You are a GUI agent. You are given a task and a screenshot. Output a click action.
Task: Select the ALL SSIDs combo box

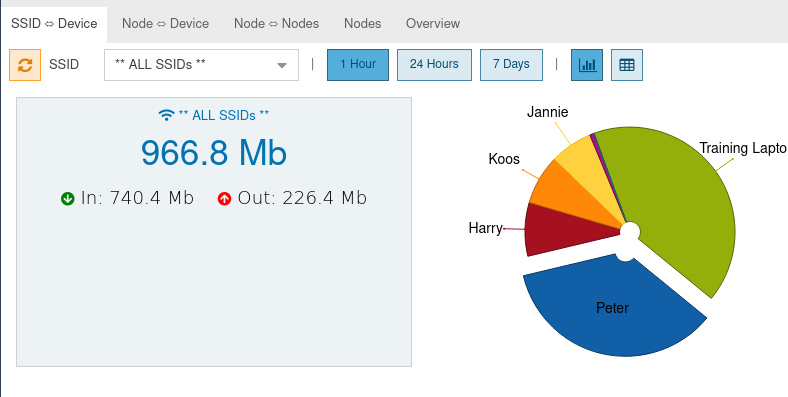coord(202,65)
